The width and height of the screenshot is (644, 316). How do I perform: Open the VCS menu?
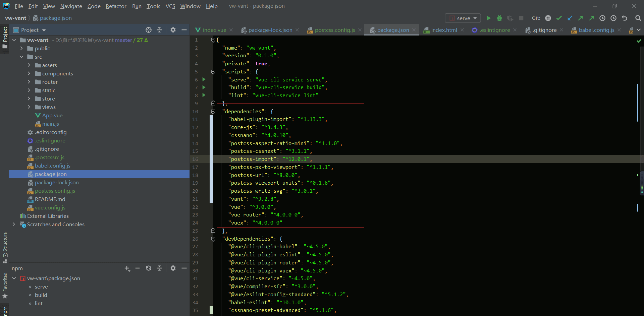pos(170,6)
